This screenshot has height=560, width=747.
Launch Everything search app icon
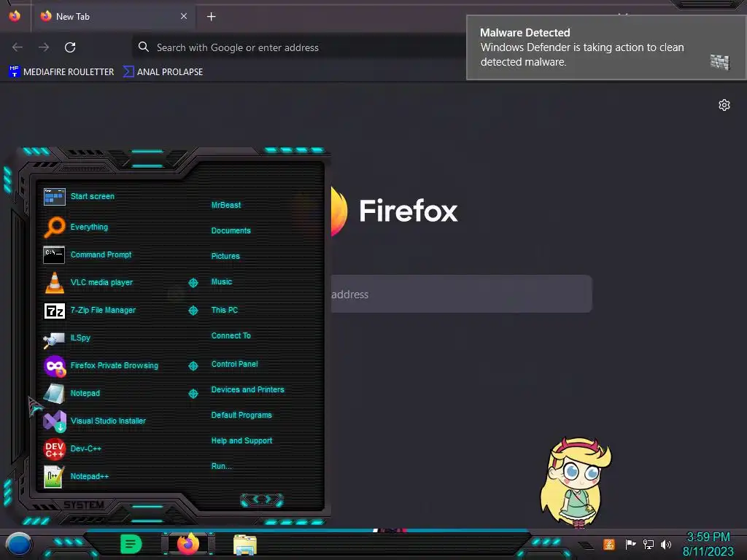pyautogui.click(x=54, y=227)
